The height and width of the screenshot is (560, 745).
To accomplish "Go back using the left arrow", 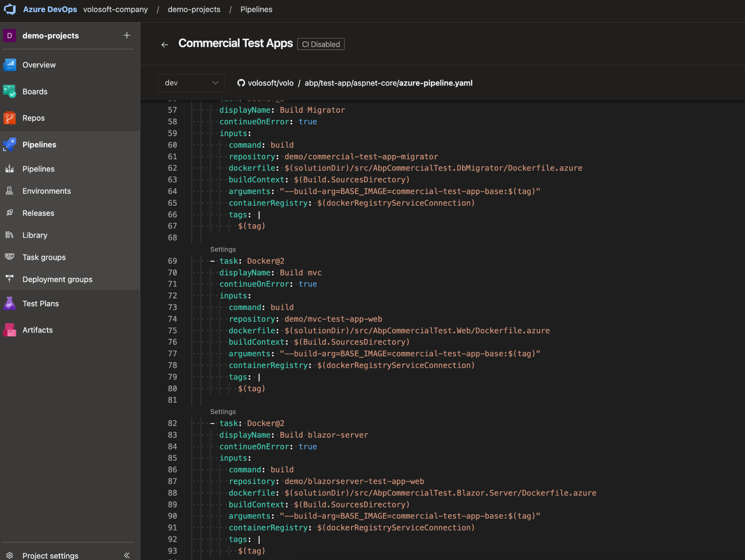I will pyautogui.click(x=165, y=44).
